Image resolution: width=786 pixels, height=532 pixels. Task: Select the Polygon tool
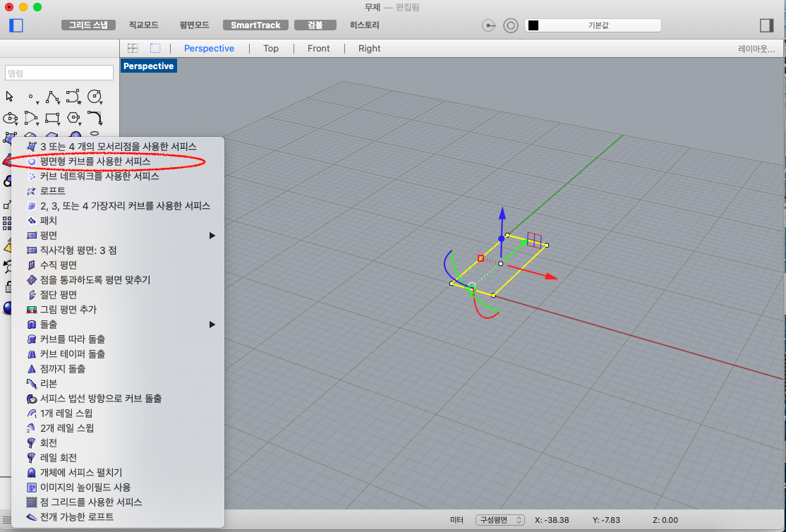point(73,119)
